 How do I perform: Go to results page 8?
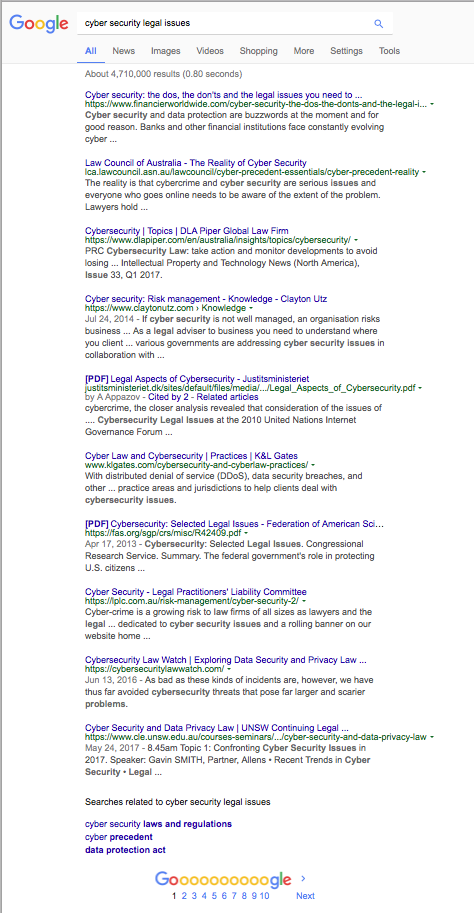(244, 896)
